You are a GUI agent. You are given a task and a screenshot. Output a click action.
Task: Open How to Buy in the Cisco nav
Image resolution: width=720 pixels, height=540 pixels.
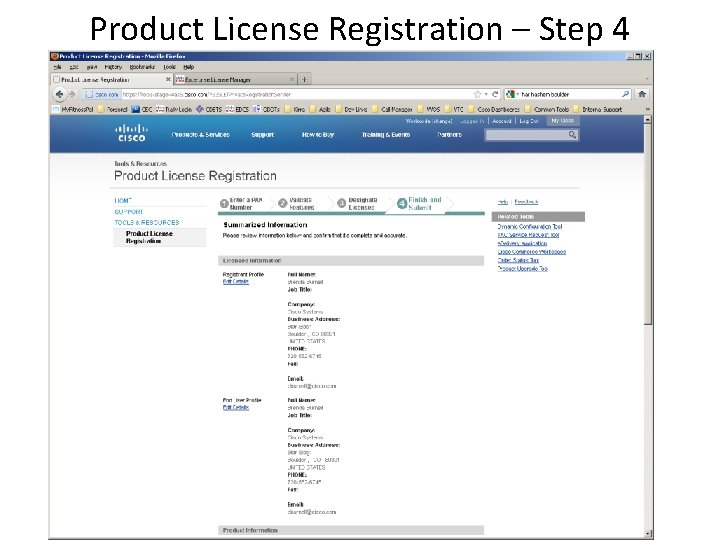(x=318, y=135)
